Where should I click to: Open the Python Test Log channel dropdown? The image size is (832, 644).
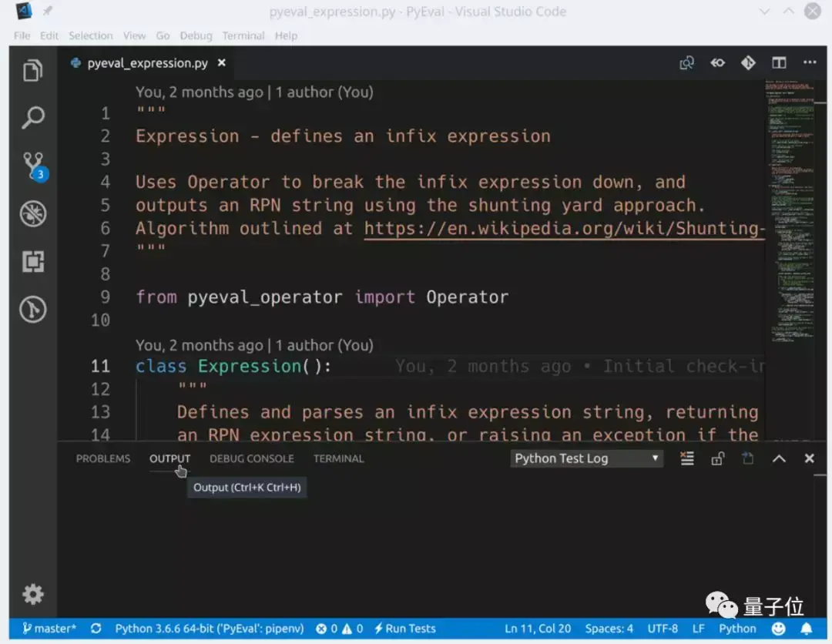[586, 458]
